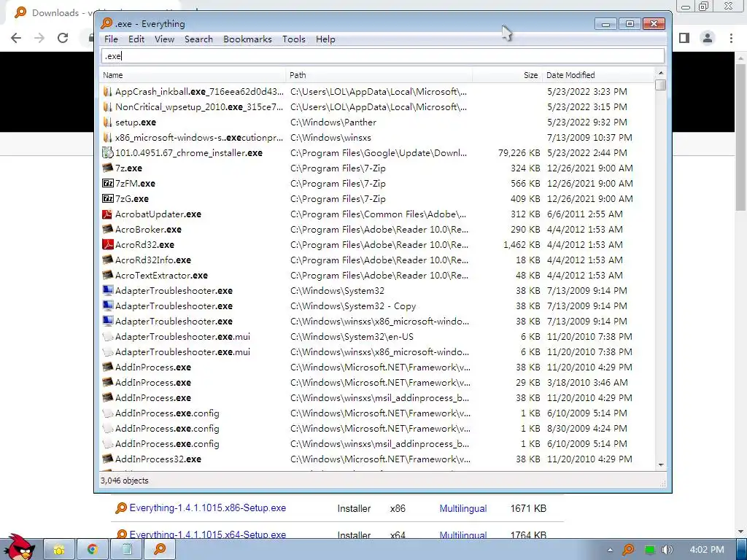Toggle the Chrome side panel icon
This screenshot has width=747, height=560.
pos(684,38)
